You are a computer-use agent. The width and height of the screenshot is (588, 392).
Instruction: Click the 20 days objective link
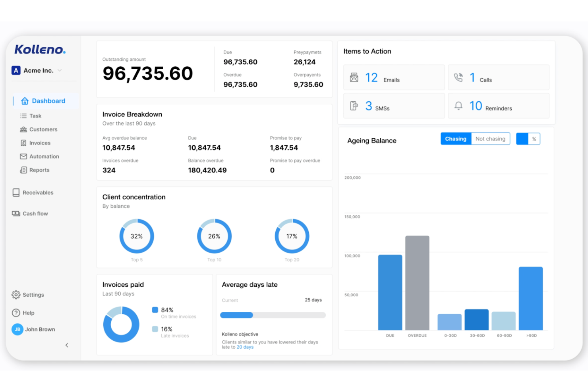pyautogui.click(x=245, y=347)
